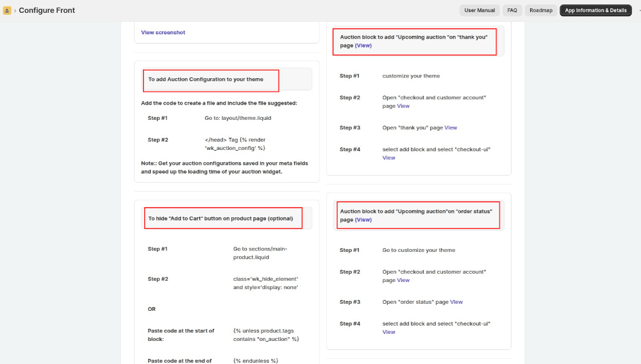Open the User Manual
Screen dimensions: 641x364
tap(479, 10)
